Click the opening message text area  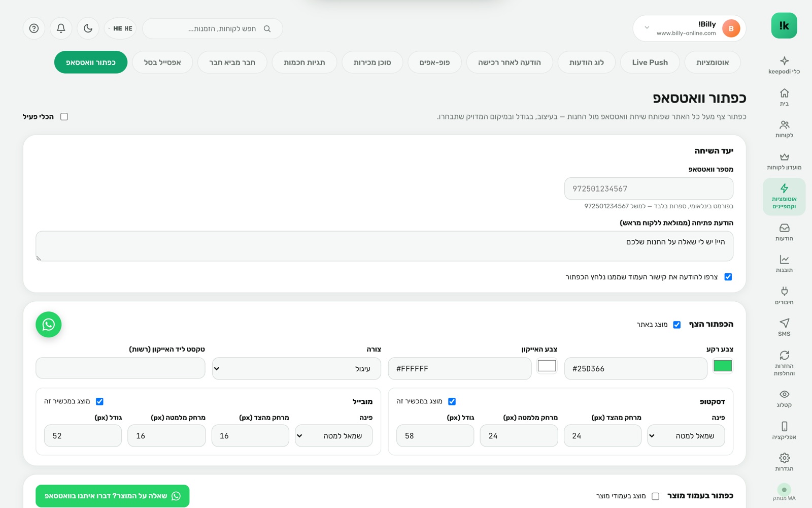click(385, 246)
